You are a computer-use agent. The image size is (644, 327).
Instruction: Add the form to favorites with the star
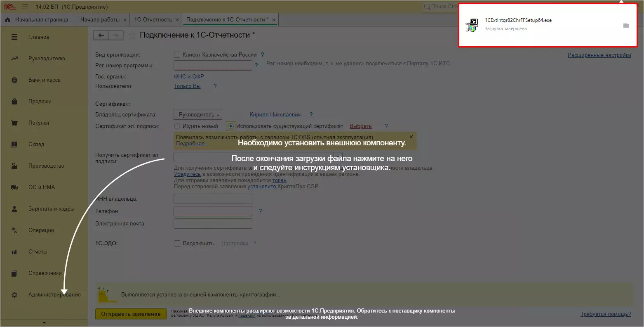132,36
